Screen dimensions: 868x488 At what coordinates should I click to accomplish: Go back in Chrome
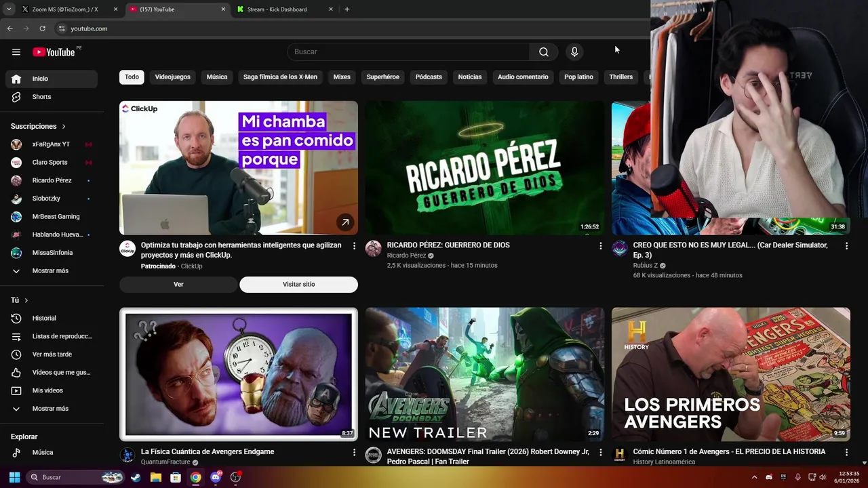click(9, 28)
